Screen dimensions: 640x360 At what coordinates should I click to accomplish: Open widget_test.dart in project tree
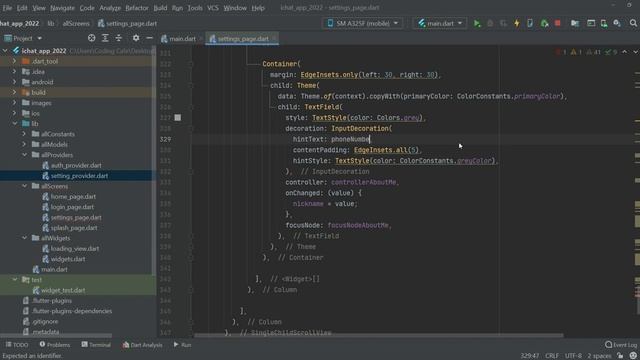pyautogui.click(x=63, y=290)
